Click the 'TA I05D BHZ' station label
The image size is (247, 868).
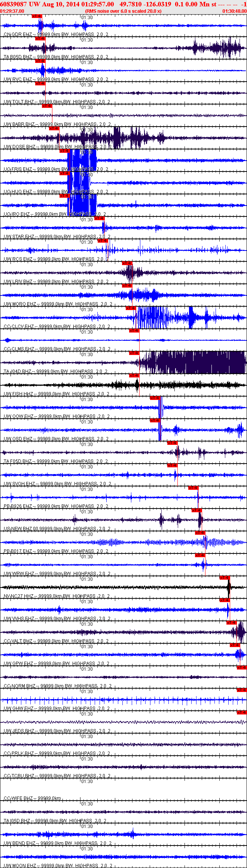(x=18, y=821)
